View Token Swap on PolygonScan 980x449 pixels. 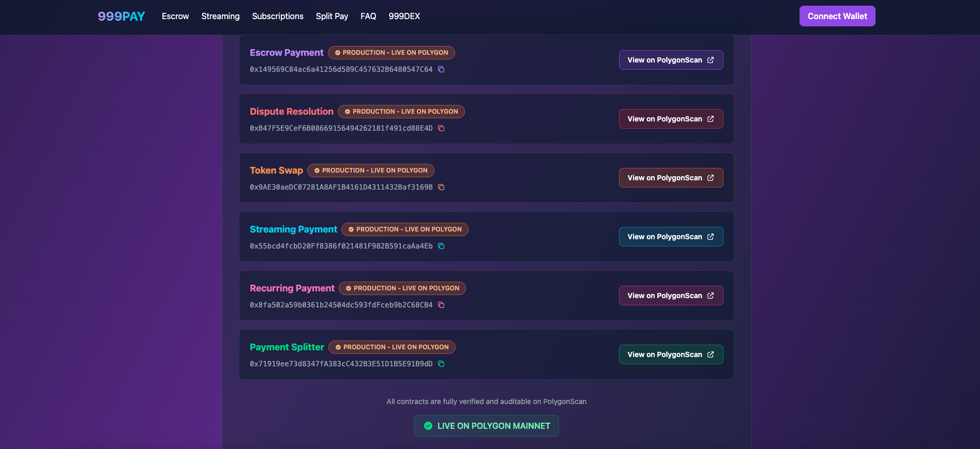click(671, 178)
